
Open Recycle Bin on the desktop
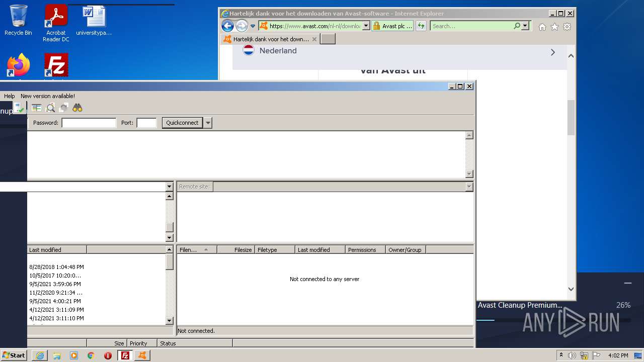click(x=18, y=20)
